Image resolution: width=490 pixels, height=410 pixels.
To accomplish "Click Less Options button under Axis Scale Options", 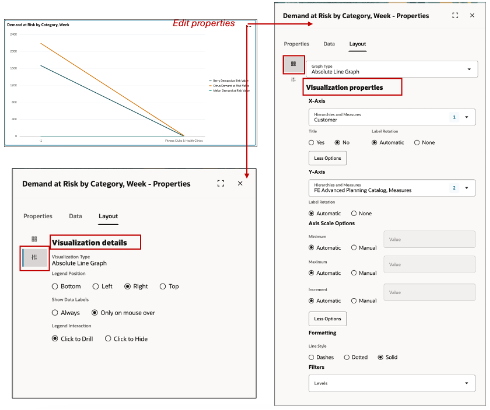I will [x=327, y=319].
